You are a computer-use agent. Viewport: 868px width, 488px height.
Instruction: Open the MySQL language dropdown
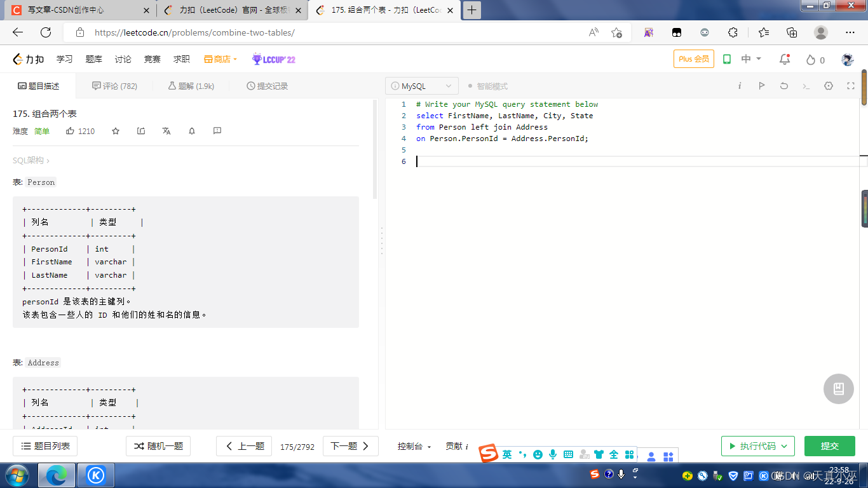[x=422, y=86]
